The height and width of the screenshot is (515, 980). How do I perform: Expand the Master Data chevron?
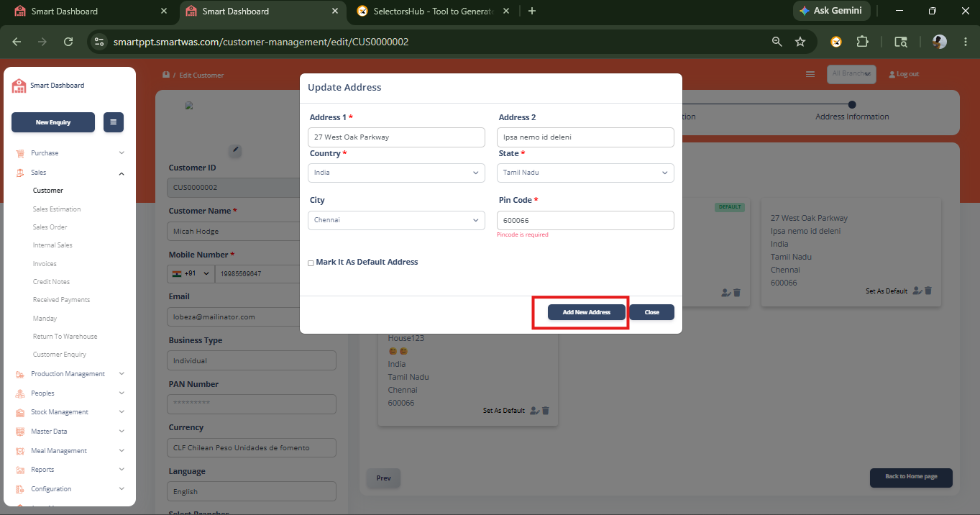coord(122,432)
